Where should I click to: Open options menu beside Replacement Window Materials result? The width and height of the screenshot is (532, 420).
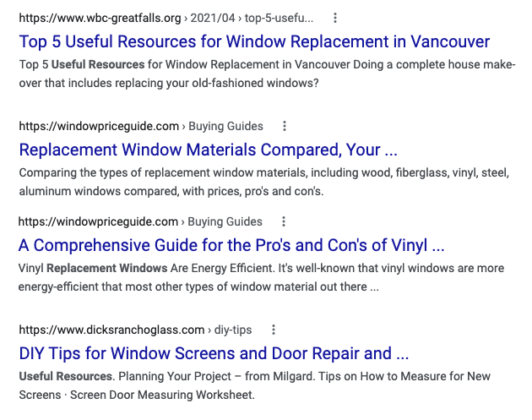pyautogui.click(x=285, y=127)
